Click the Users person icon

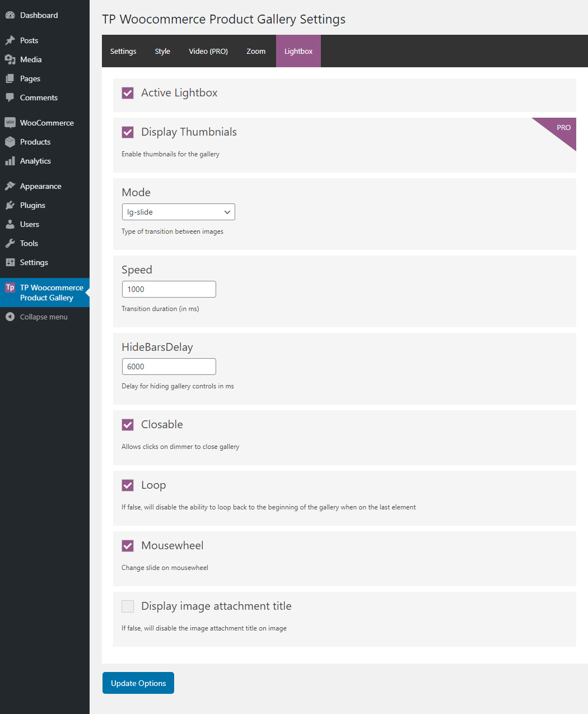10,224
